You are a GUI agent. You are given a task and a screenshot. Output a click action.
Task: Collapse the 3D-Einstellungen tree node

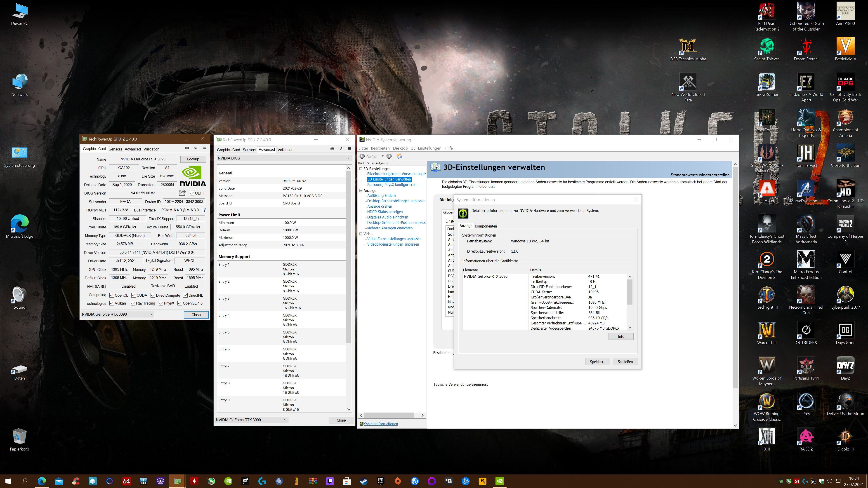361,169
